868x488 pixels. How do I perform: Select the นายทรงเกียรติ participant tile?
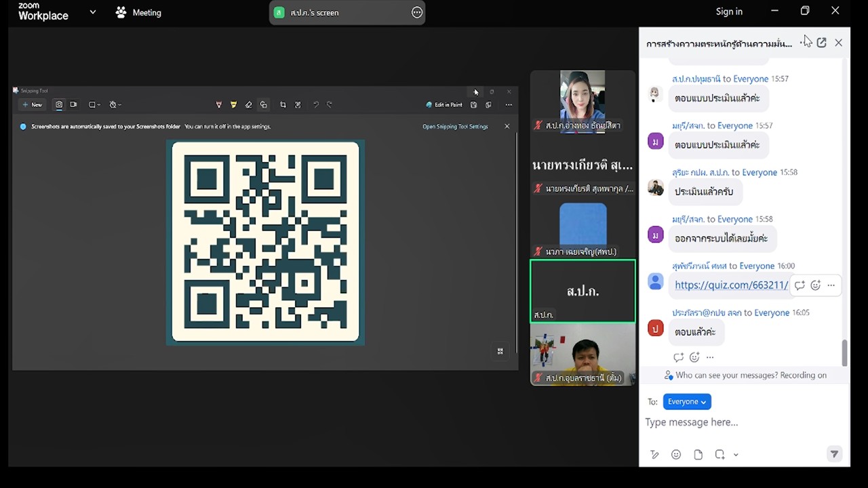tap(583, 165)
